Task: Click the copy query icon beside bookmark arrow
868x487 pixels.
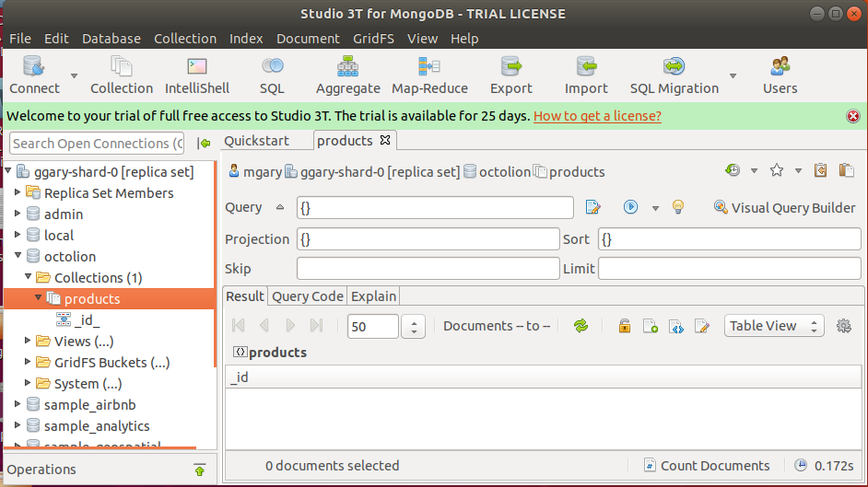Action: coord(820,170)
